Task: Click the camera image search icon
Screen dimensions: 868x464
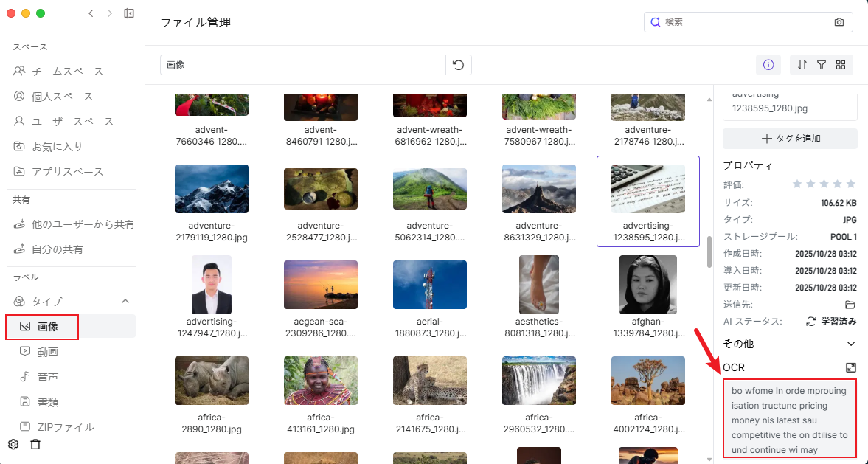Action: (x=839, y=22)
